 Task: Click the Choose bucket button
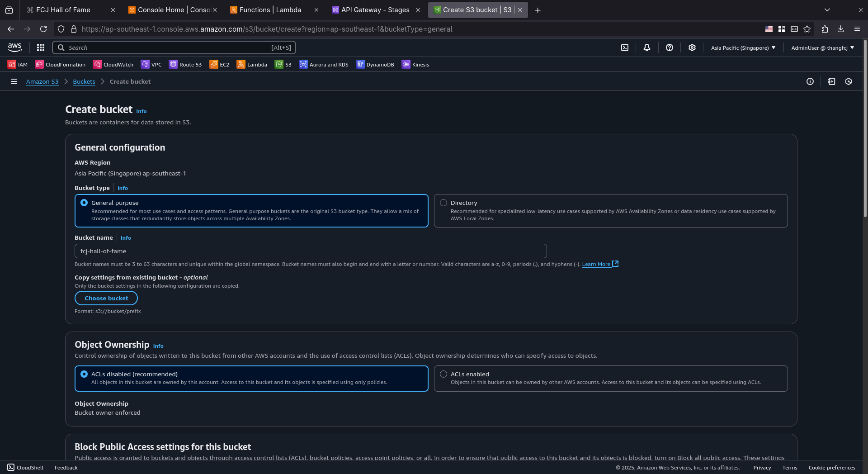click(x=106, y=298)
